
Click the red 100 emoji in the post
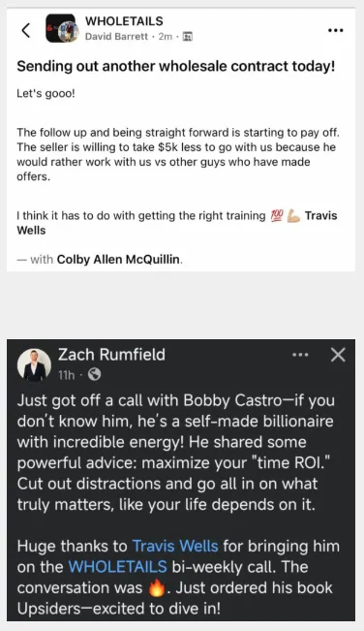[277, 216]
